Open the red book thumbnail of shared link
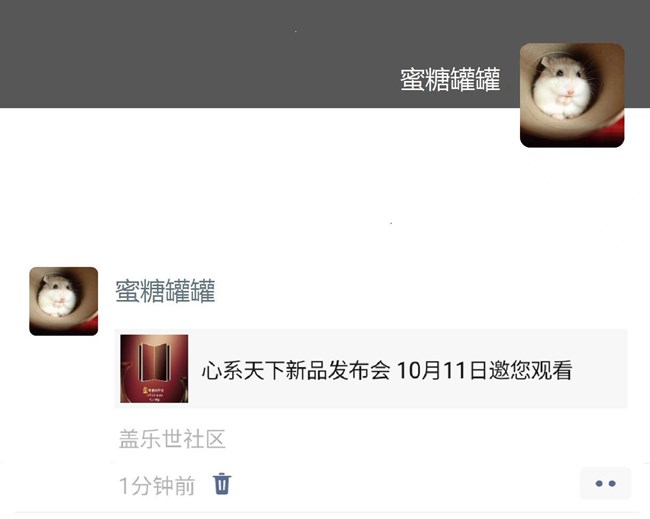 pyautogui.click(x=154, y=369)
